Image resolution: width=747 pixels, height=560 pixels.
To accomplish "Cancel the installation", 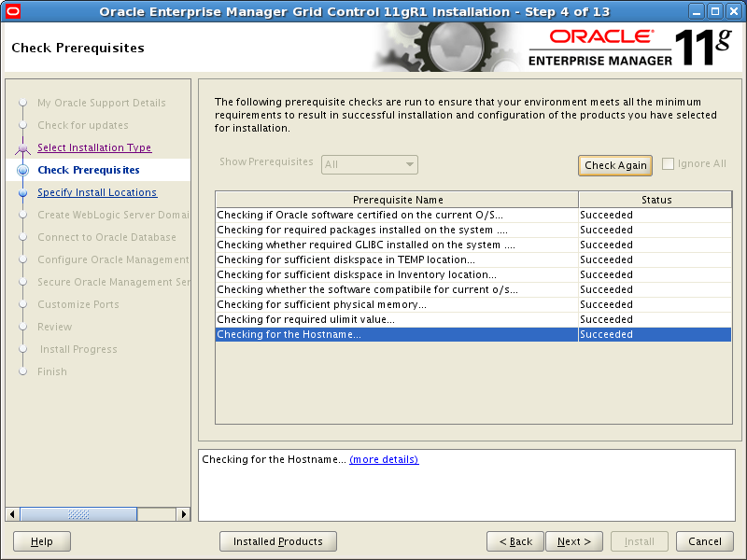I will [x=705, y=541].
